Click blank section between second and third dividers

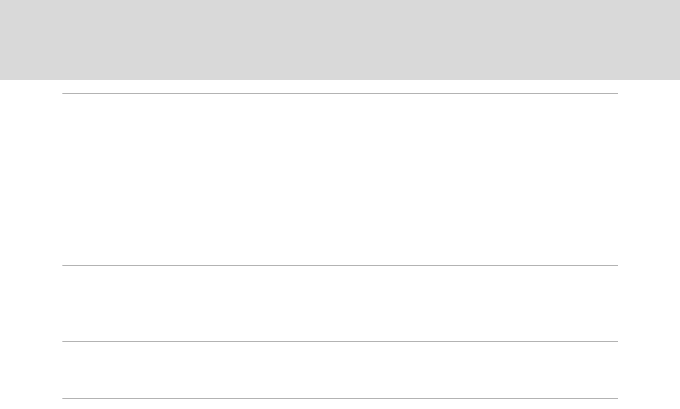340,303
